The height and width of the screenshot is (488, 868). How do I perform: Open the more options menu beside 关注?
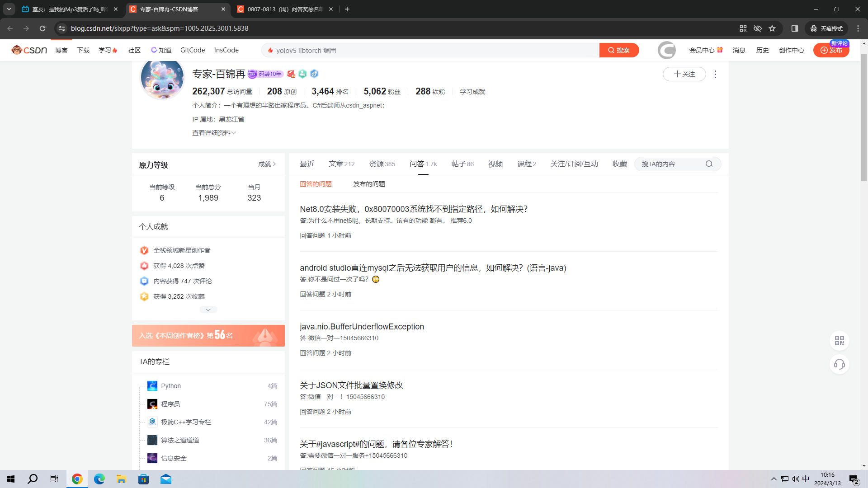pos(715,74)
